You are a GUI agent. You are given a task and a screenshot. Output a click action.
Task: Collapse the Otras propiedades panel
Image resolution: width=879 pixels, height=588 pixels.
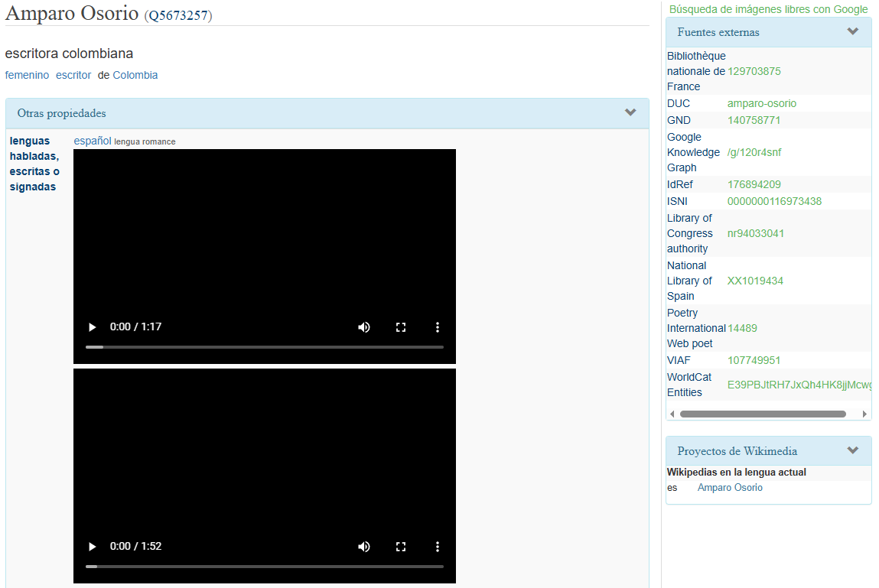pyautogui.click(x=630, y=112)
